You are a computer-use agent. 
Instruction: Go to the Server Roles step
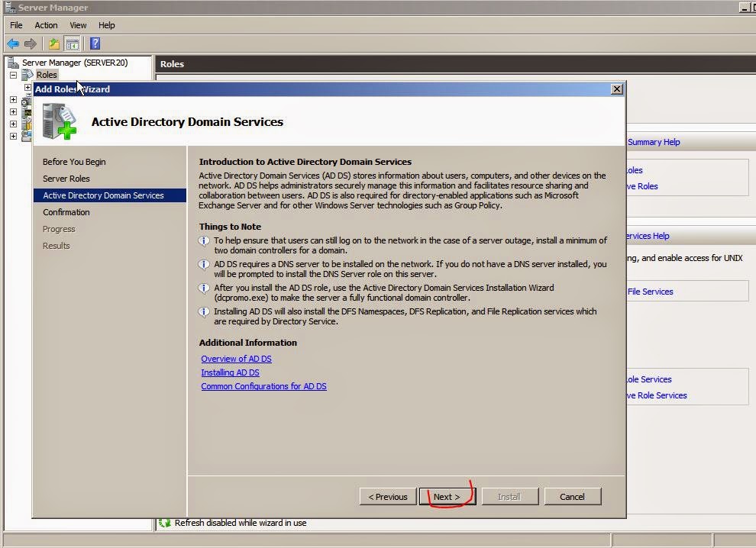[x=66, y=179]
